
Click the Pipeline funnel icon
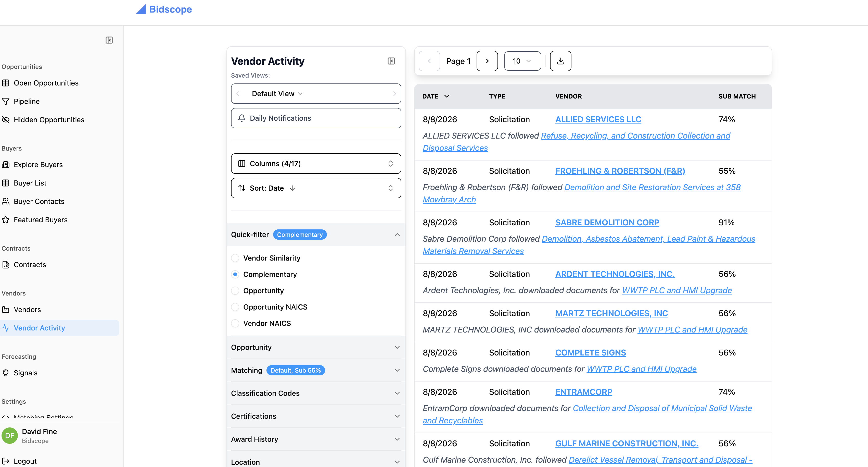6,102
